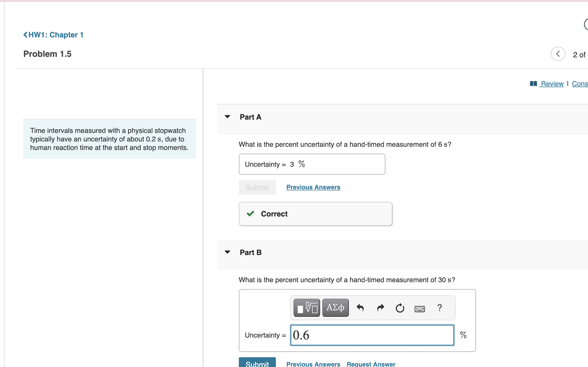Image resolution: width=588 pixels, height=367 pixels.
Task: Submit the Part B answer
Action: 257,363
